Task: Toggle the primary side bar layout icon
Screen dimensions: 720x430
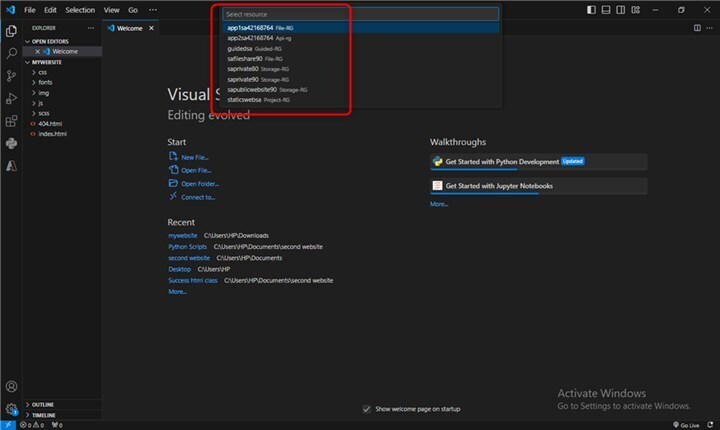Action: click(591, 10)
